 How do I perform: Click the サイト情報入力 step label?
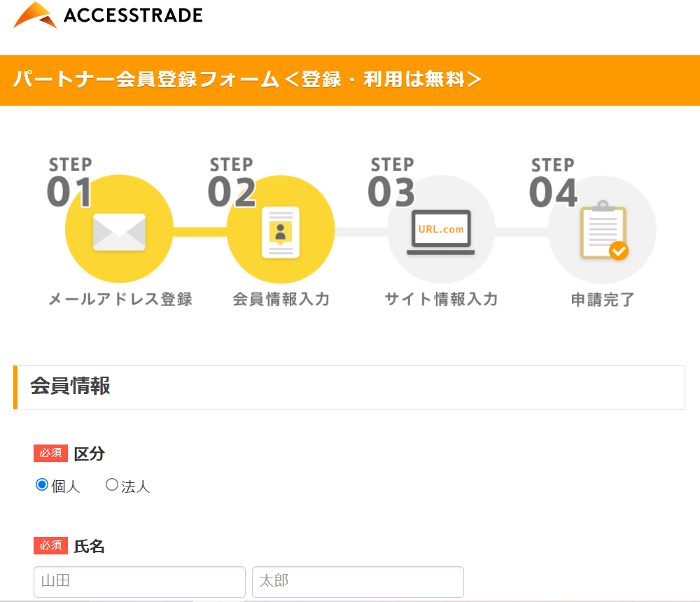[441, 299]
